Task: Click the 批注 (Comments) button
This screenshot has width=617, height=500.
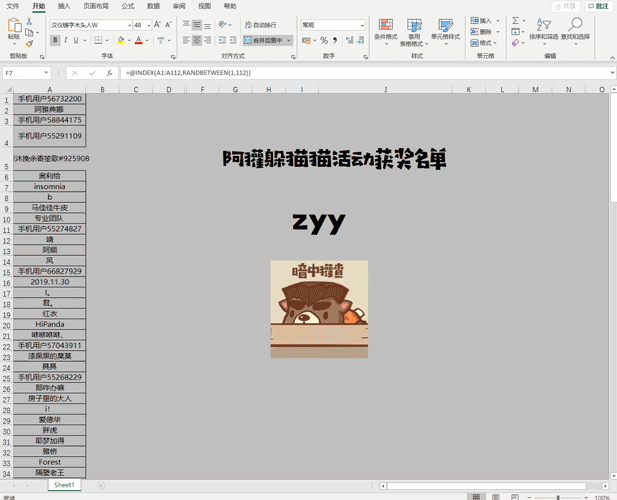Action: pos(597,6)
